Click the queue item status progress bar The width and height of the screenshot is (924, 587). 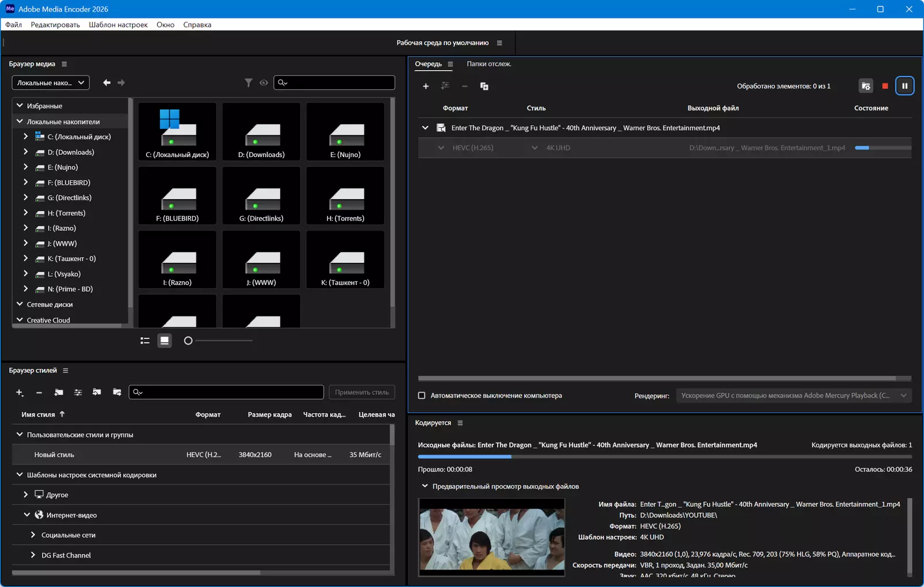coord(883,148)
